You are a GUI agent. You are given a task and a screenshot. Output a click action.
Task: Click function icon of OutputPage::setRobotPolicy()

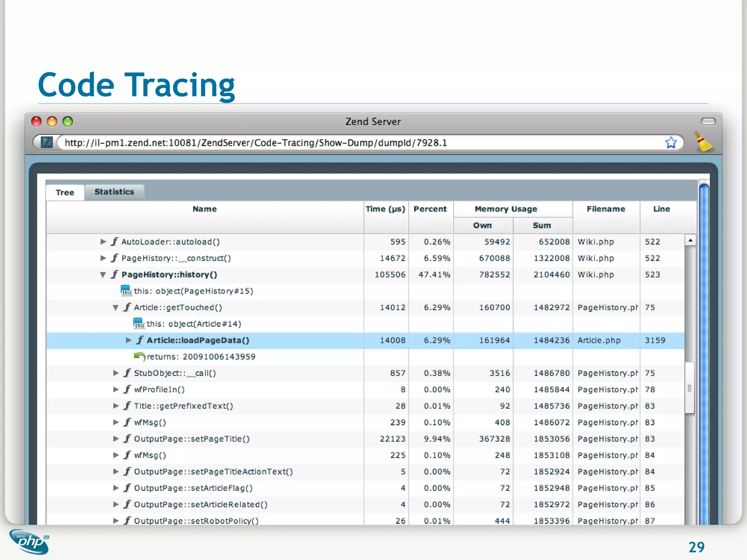click(127, 520)
